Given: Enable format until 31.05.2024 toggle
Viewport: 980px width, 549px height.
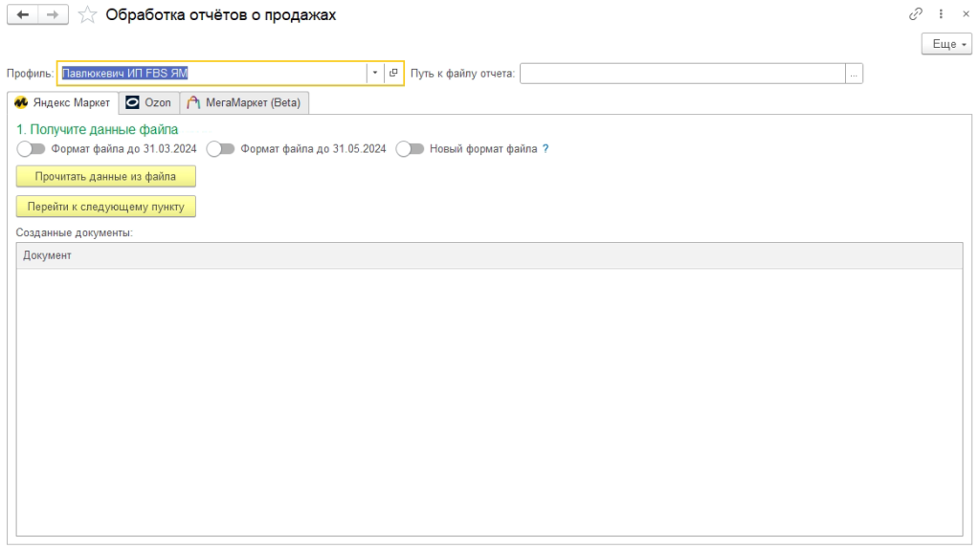Looking at the screenshot, I should point(221,148).
